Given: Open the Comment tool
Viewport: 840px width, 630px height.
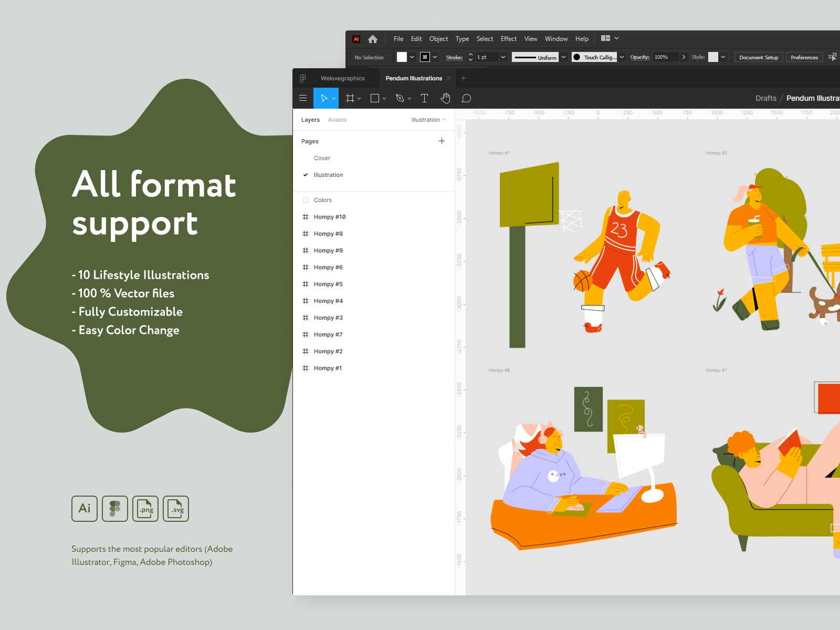Looking at the screenshot, I should [466, 98].
